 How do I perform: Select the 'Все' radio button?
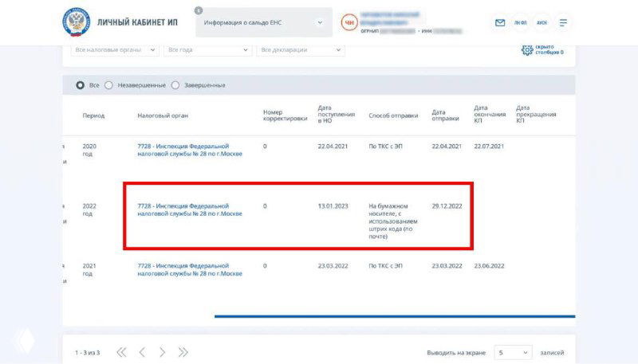pos(80,85)
